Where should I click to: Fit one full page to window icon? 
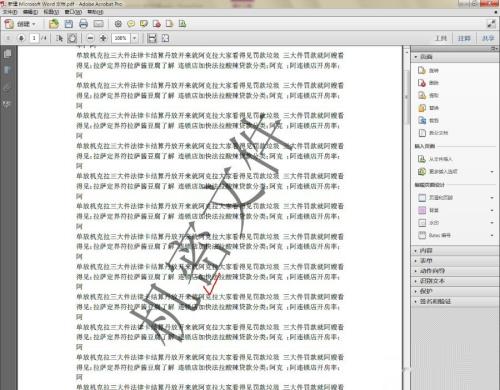point(165,38)
